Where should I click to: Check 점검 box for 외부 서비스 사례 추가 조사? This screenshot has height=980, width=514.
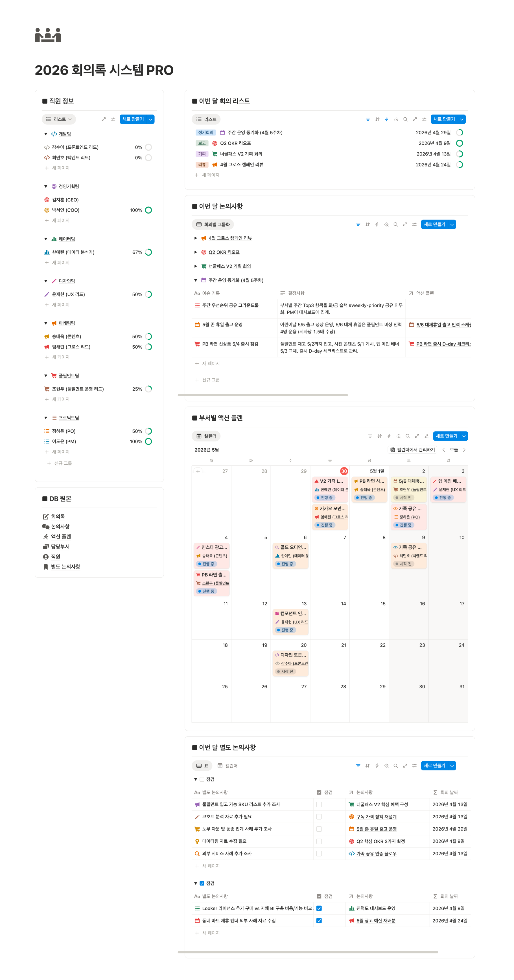tap(319, 854)
